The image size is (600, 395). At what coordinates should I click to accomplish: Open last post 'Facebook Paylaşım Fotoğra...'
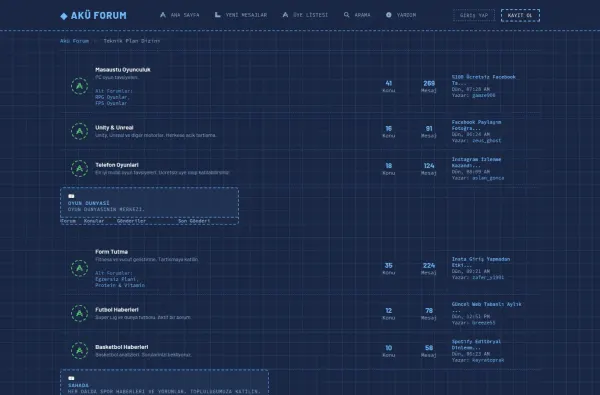tap(476, 125)
